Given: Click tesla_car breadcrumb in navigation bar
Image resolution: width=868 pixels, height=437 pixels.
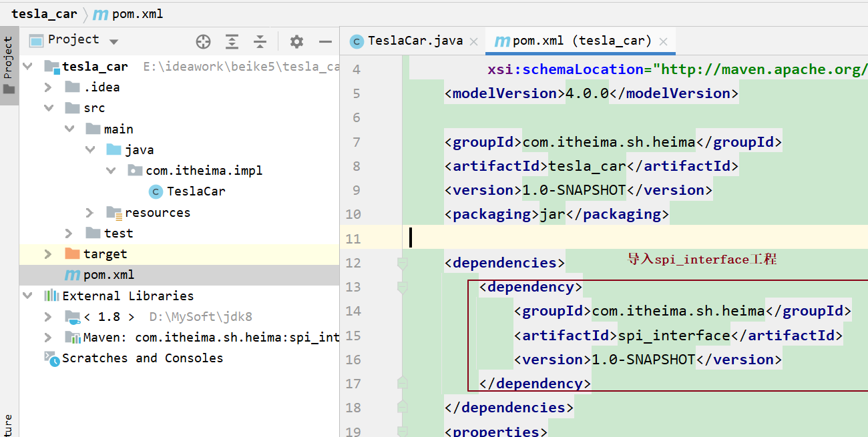Looking at the screenshot, I should click(x=44, y=14).
